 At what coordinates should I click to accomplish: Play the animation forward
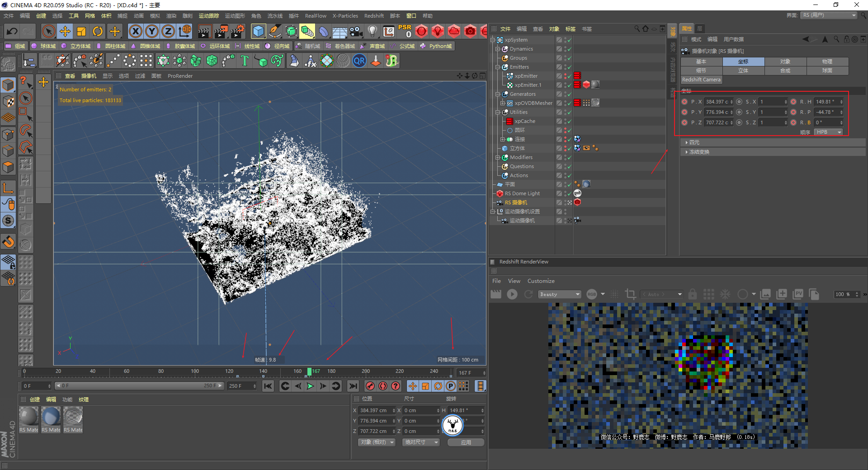click(x=310, y=386)
